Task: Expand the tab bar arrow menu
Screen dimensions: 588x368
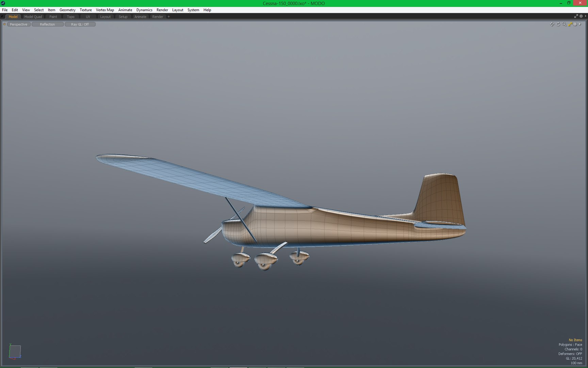Action: pos(585,16)
